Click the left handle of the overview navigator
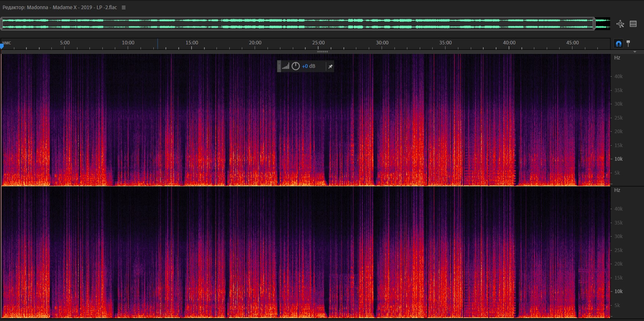This screenshot has width=644, height=321. pyautogui.click(x=2, y=24)
